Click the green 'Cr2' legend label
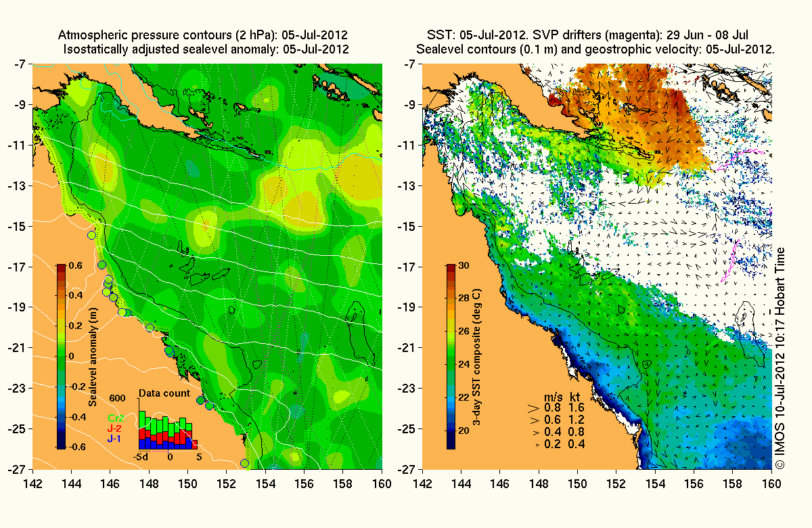 115,418
